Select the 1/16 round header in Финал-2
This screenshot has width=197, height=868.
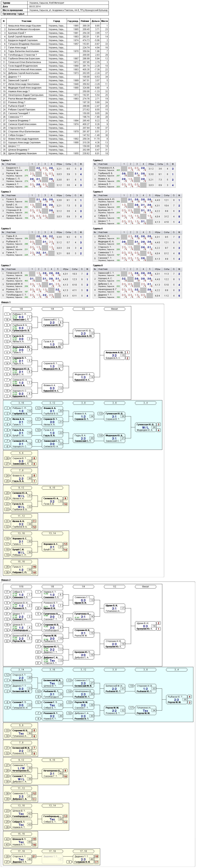(x=21, y=586)
